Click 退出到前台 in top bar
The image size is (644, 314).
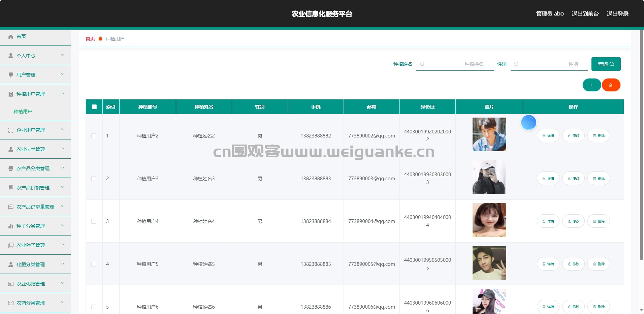585,14
